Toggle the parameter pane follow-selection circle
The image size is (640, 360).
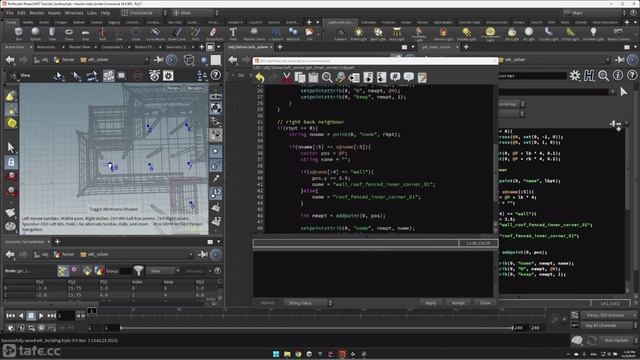[632, 60]
